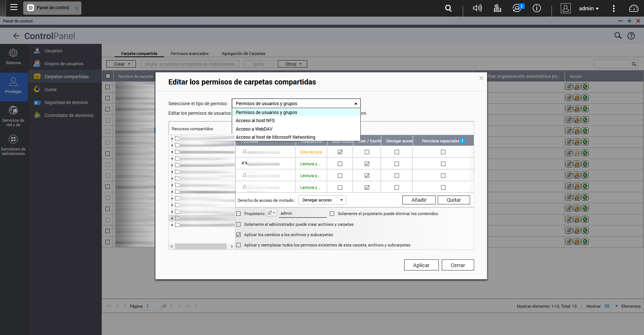Open external devices icon with notification badge
644x335 pixels.
518,8
